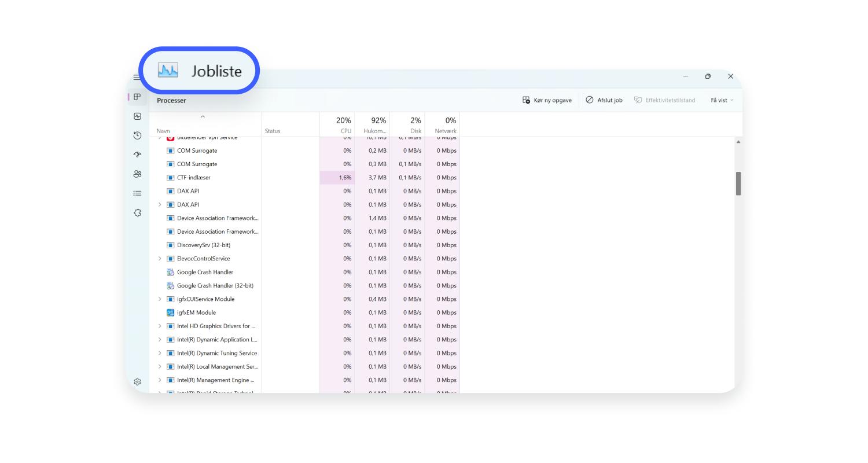Click the scrollbar up arrow
Viewport: 868px width, 463px height.
pyautogui.click(x=738, y=142)
